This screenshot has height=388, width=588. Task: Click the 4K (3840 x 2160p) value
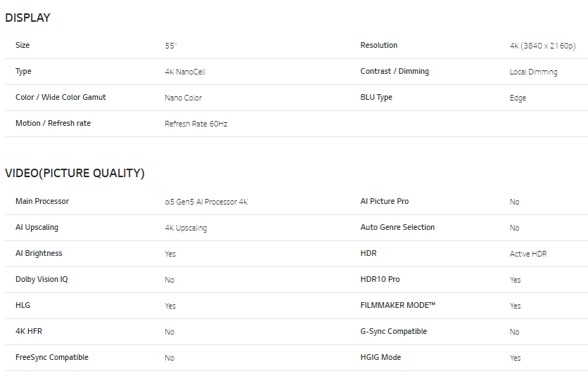(x=542, y=46)
